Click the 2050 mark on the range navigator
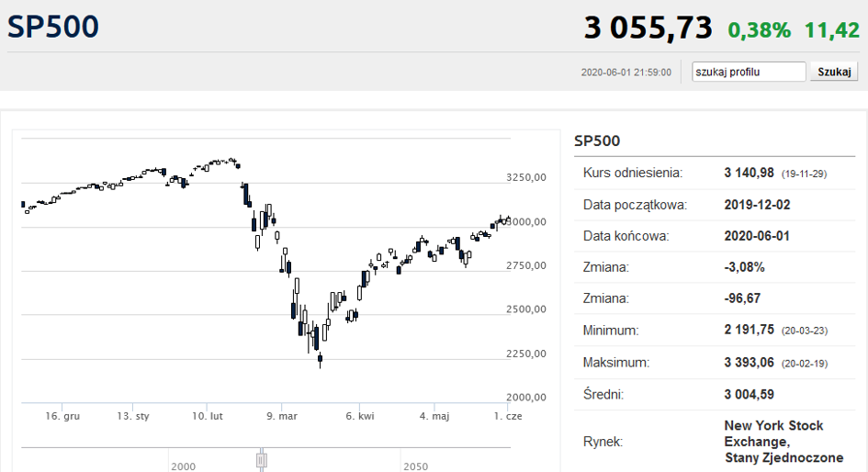Image resolution: width=868 pixels, height=472 pixels. [415, 466]
